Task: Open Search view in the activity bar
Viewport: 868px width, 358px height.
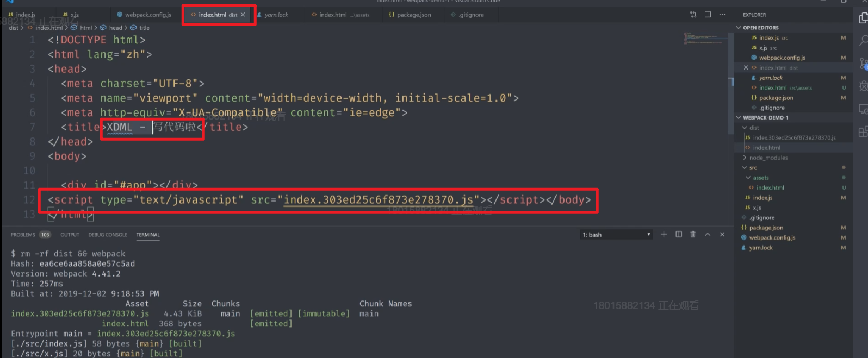Action: 863,41
